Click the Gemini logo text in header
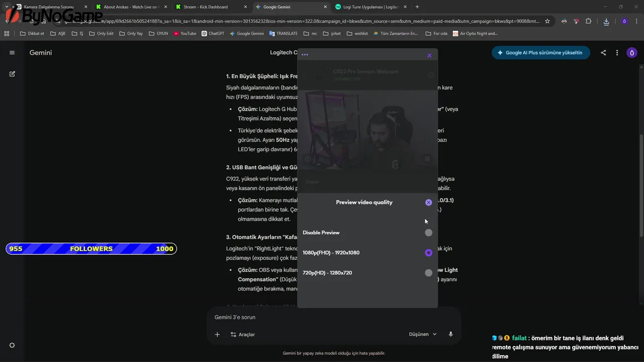This screenshot has height=362, width=644. 41,53
